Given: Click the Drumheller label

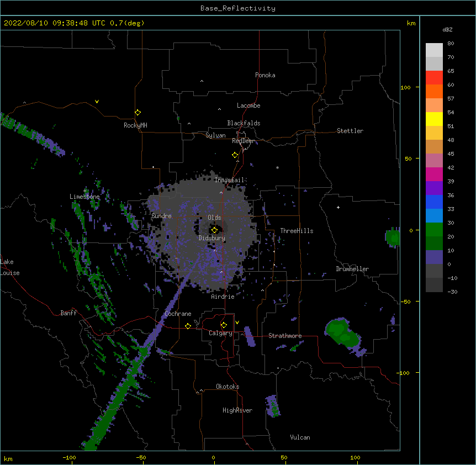Looking at the screenshot, I should pos(352,269).
